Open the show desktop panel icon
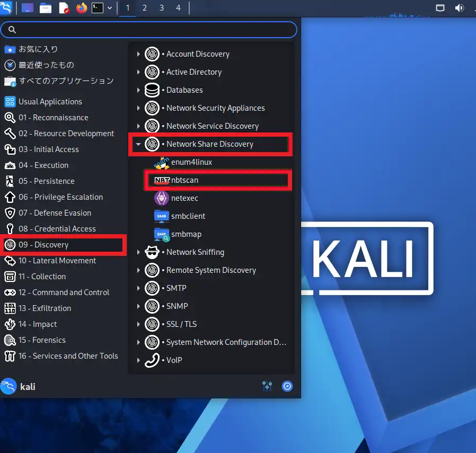This screenshot has height=453, width=476. [x=28, y=8]
